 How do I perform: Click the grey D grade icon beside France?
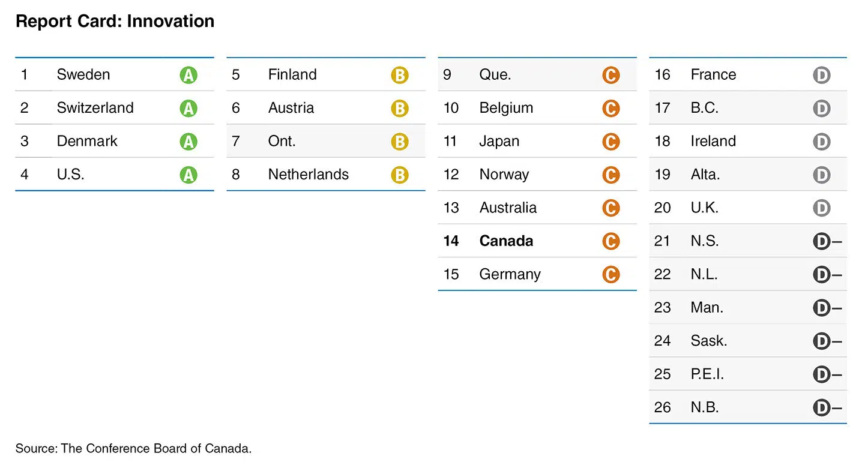(822, 75)
